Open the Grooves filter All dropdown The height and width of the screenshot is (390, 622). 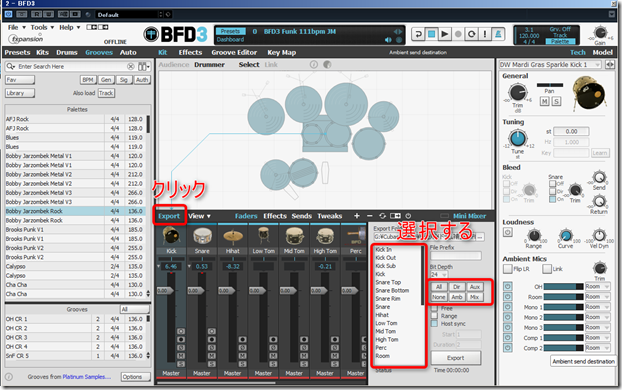[x=135, y=309]
